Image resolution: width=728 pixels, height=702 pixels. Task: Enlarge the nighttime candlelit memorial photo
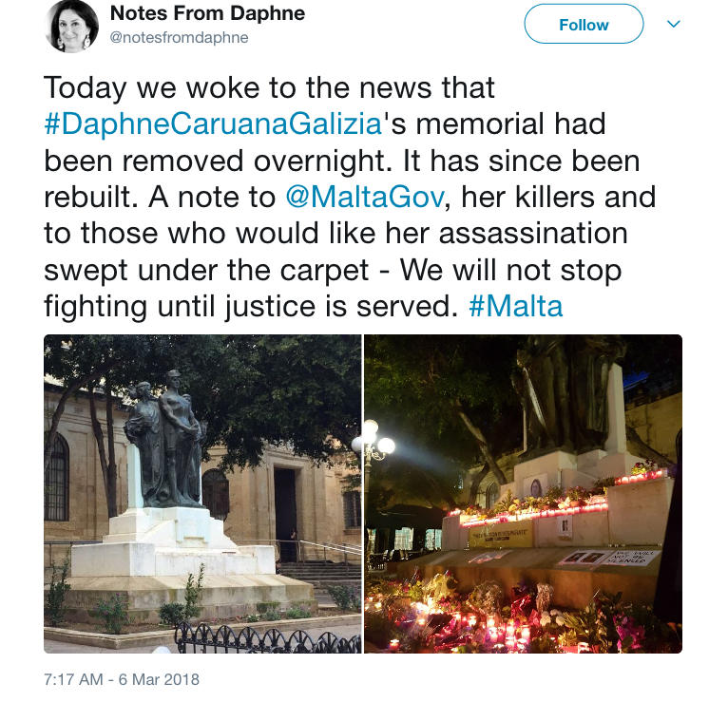pos(523,494)
